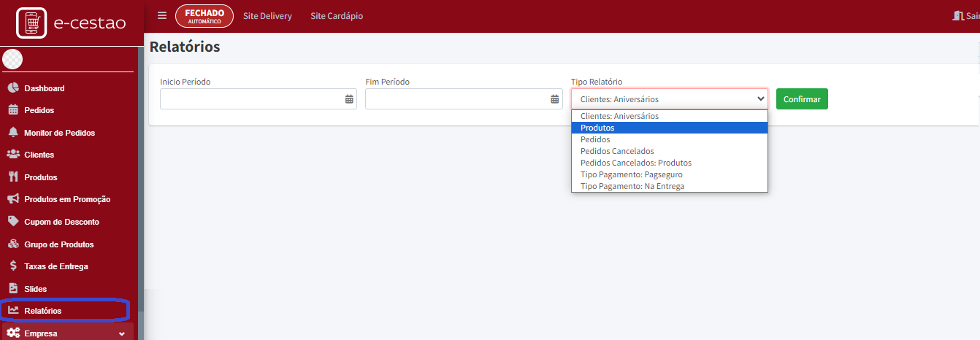The height and width of the screenshot is (340, 980).
Task: Click the Dashboard pie chart icon
Action: pyautogui.click(x=12, y=88)
